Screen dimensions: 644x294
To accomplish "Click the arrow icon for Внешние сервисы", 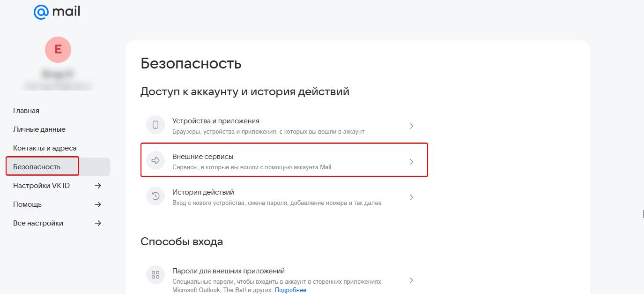I will [155, 160].
